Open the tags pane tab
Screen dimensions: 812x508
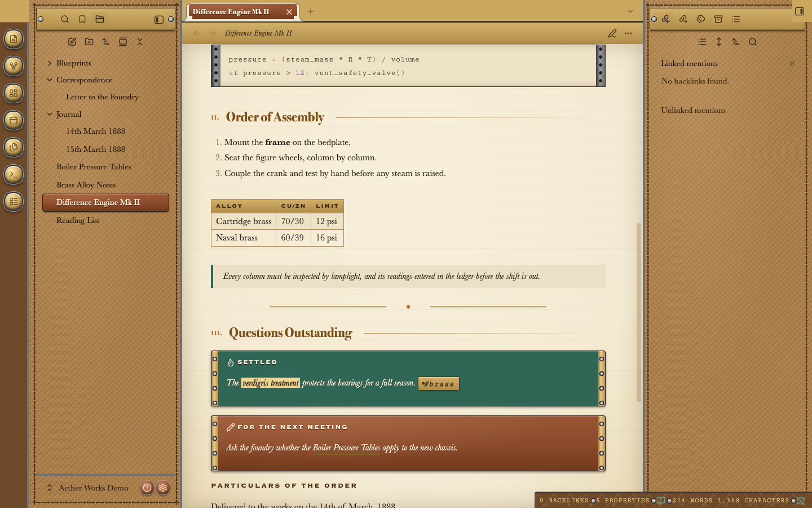[x=701, y=19]
